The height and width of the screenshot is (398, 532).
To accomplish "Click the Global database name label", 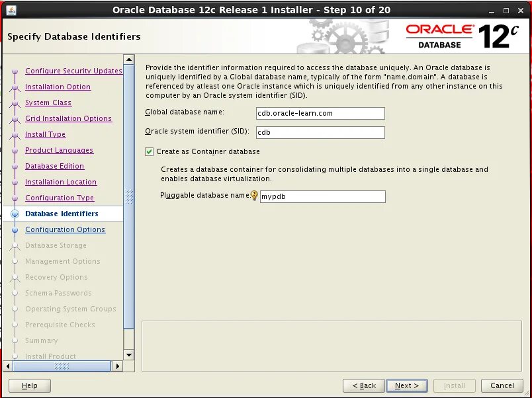I will point(185,112).
